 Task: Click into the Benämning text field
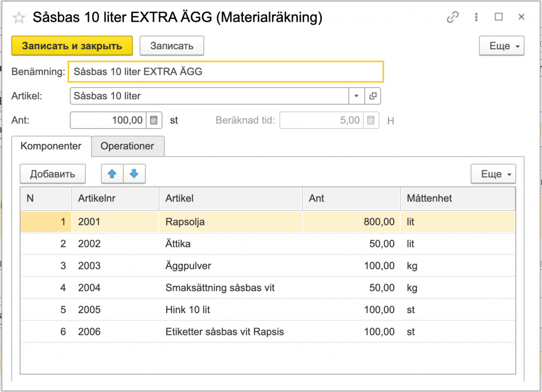225,71
